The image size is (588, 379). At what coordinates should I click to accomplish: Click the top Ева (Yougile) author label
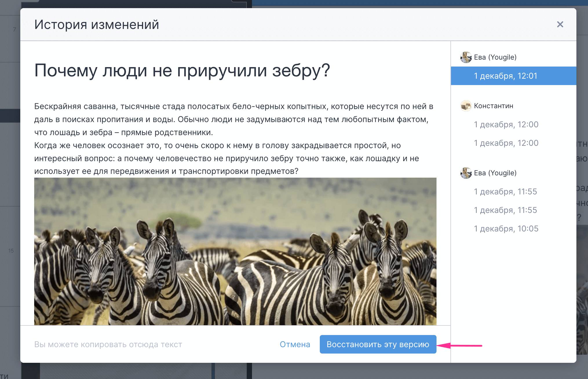coord(495,57)
